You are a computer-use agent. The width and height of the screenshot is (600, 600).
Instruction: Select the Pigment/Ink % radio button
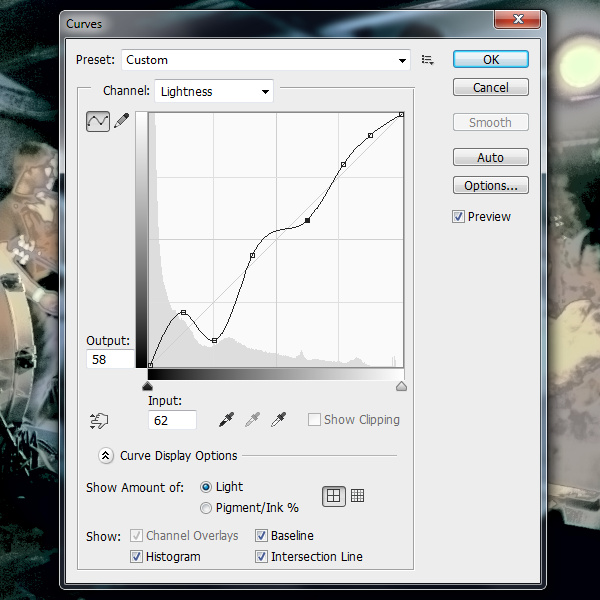205,508
